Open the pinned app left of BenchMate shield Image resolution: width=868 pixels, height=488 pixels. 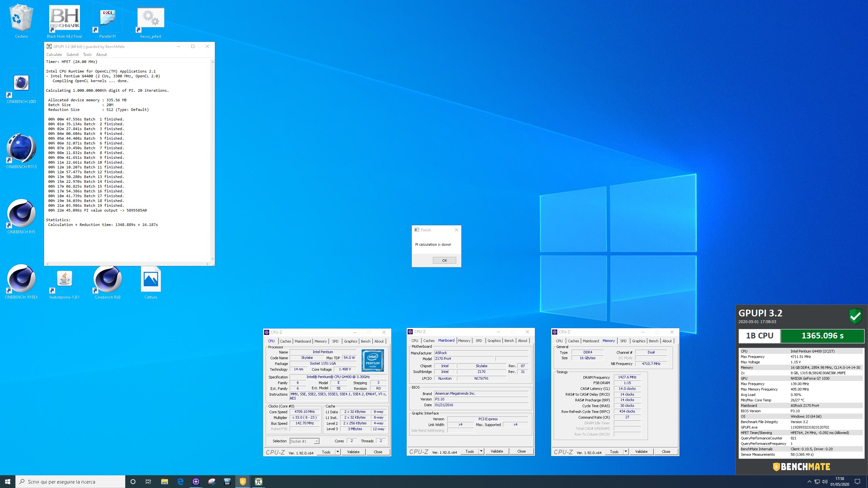227,482
